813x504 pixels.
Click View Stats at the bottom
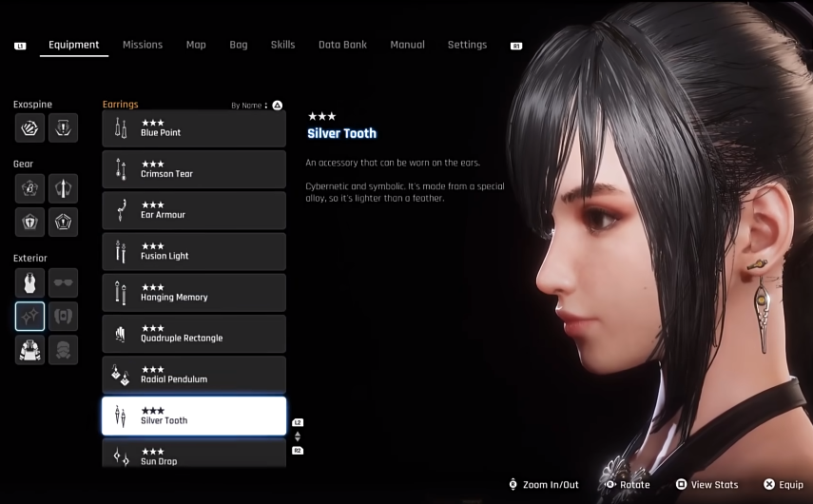[x=707, y=484]
